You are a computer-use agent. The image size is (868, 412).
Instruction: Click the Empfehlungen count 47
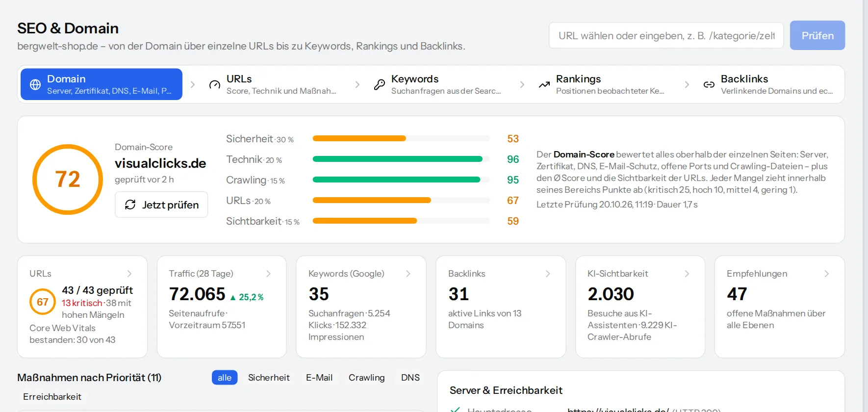pos(737,294)
